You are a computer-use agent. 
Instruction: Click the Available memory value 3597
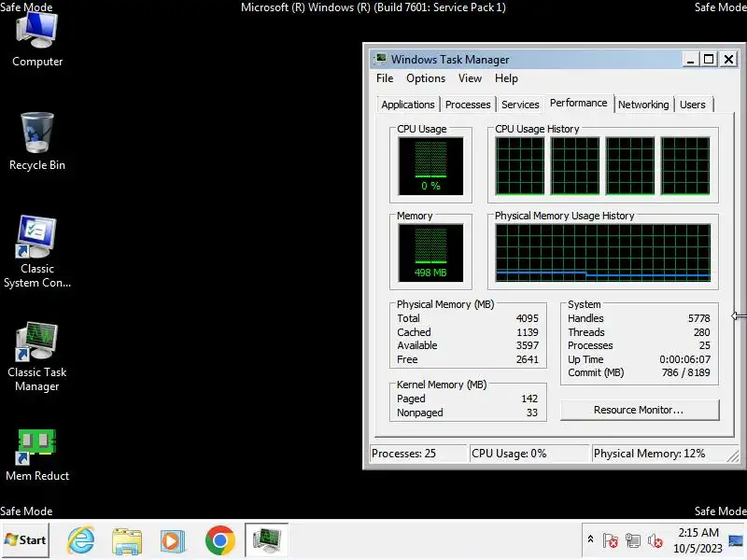click(527, 345)
